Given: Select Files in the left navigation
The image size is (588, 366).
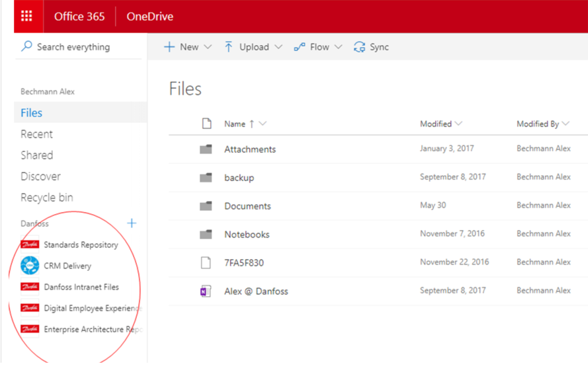Looking at the screenshot, I should pos(80,112).
